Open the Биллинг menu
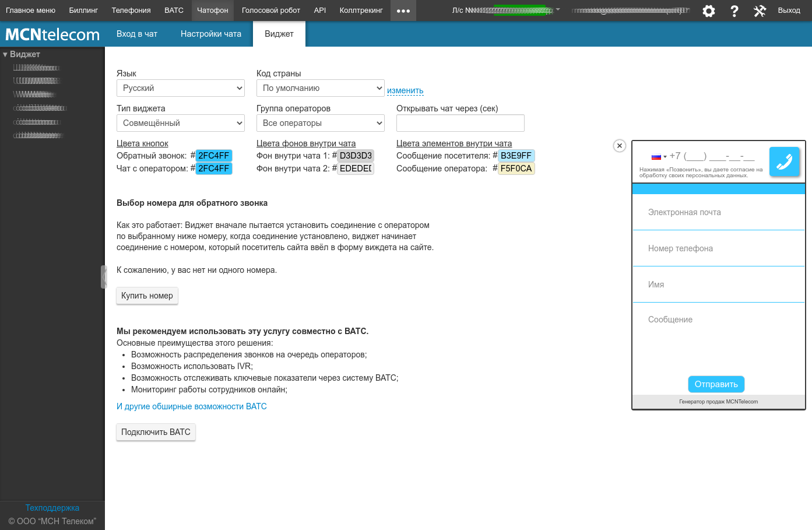This screenshot has height=530, width=812. point(83,10)
